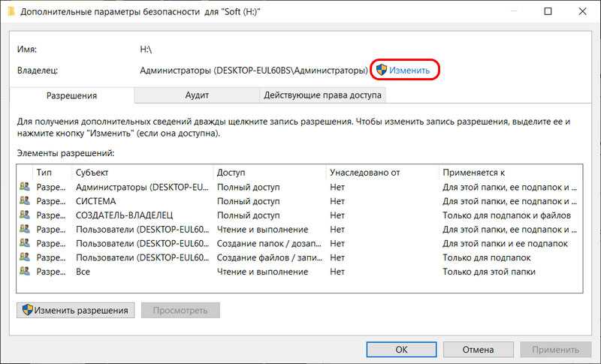Confirm with the OK button
601x364 pixels.
pos(401,350)
